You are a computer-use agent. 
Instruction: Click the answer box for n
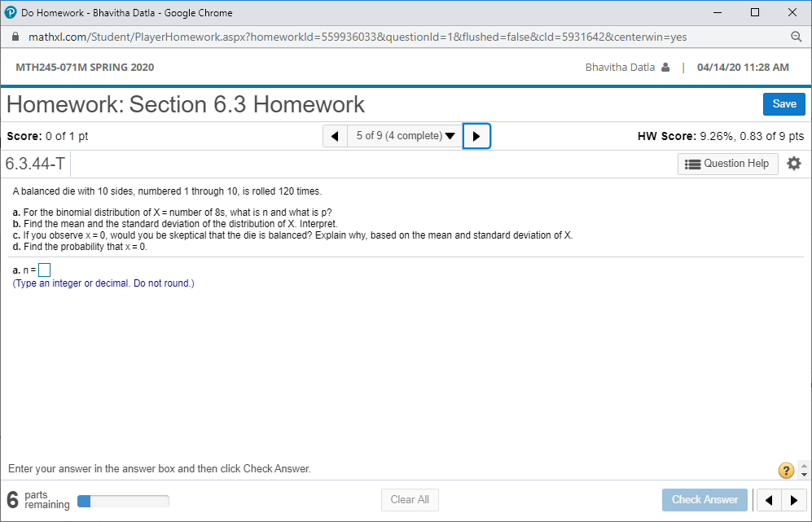[x=44, y=269]
